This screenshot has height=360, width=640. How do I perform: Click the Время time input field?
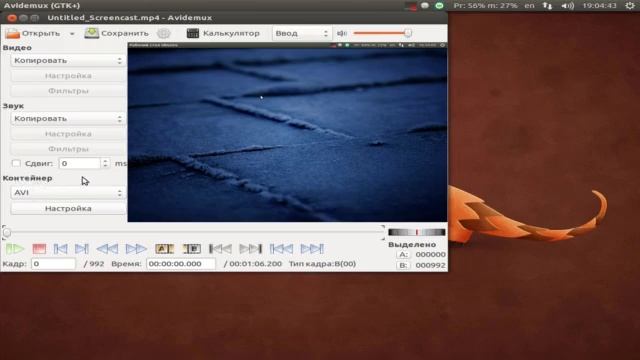(181, 264)
